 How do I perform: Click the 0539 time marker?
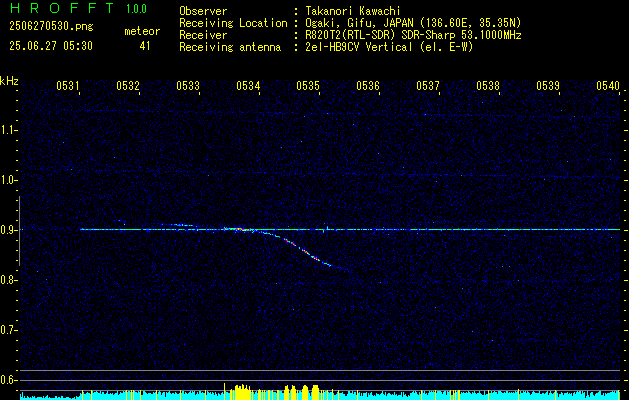click(x=548, y=86)
